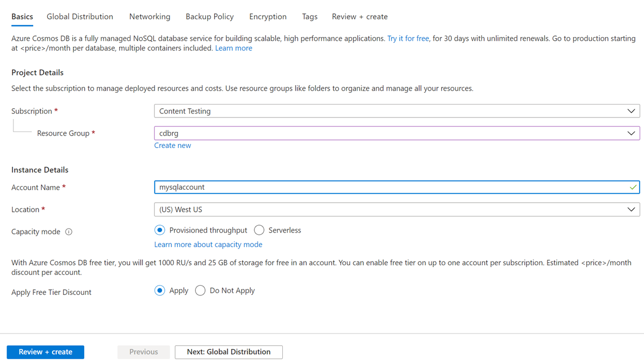644x364 pixels.
Task: Choose Apply for free tier discount
Action: (x=159, y=291)
